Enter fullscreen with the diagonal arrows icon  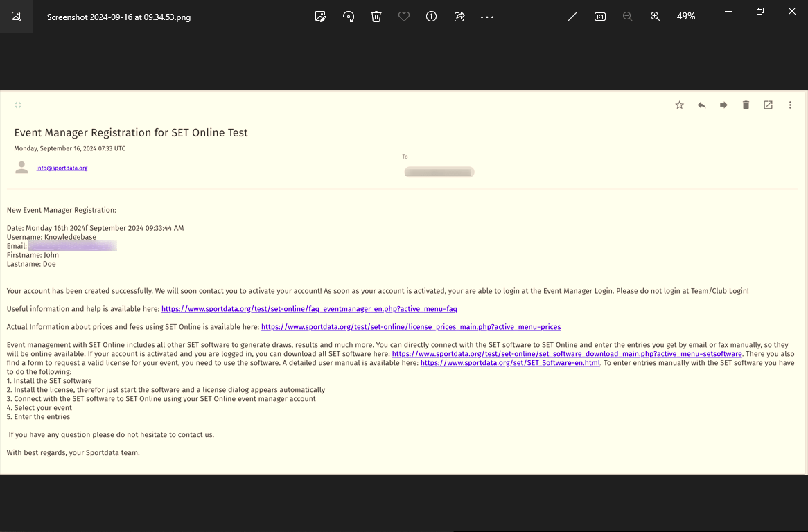[572, 17]
